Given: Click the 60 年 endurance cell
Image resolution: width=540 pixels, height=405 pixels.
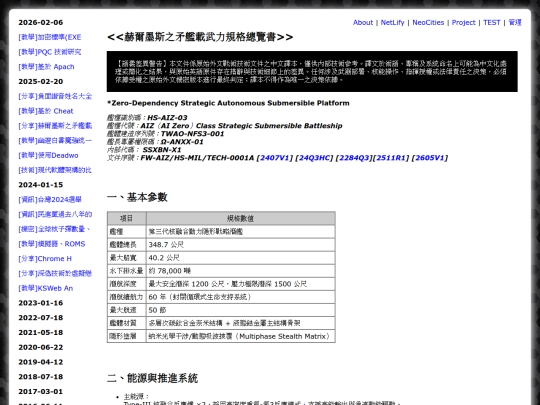Looking at the screenshot, I should [240, 297].
